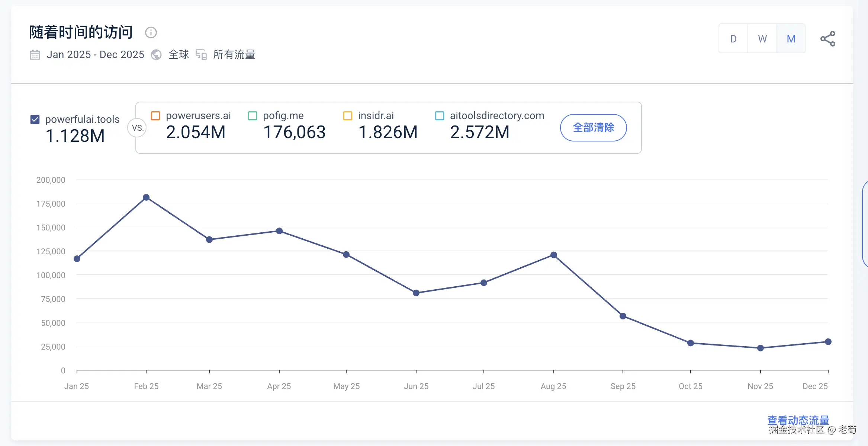Click the VS. circle badge

coord(137,128)
